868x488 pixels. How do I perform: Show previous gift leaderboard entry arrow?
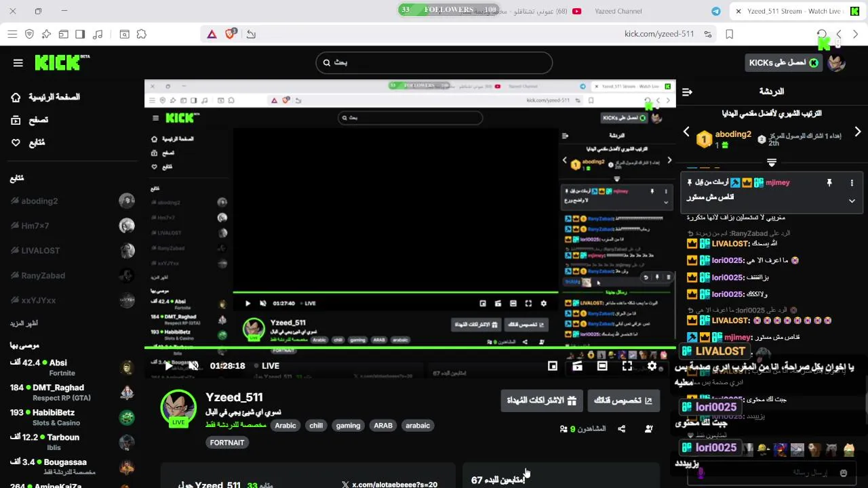tap(686, 131)
